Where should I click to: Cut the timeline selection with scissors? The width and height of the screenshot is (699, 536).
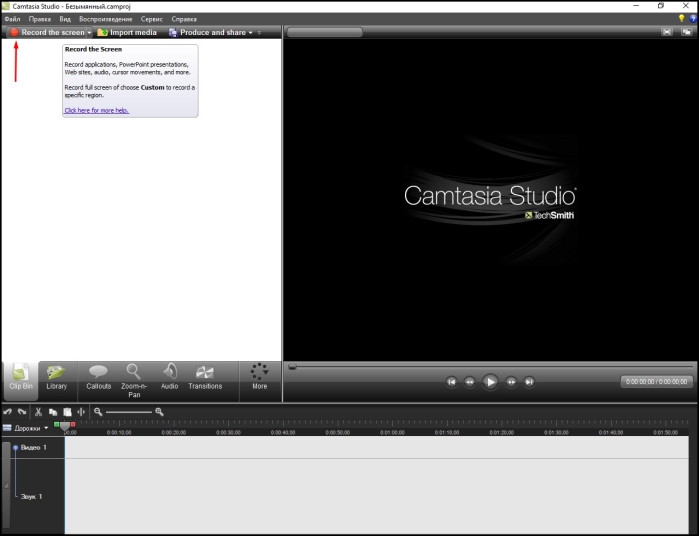point(38,412)
